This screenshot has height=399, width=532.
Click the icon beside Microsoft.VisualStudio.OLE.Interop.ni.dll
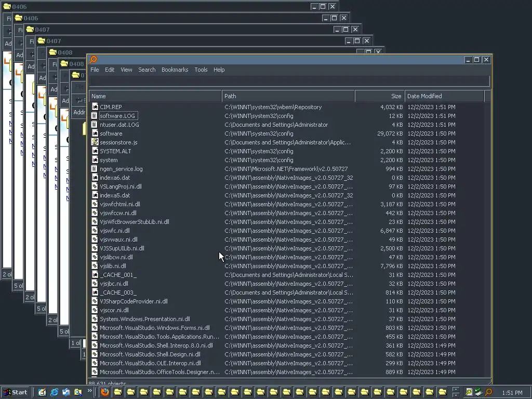pos(95,363)
